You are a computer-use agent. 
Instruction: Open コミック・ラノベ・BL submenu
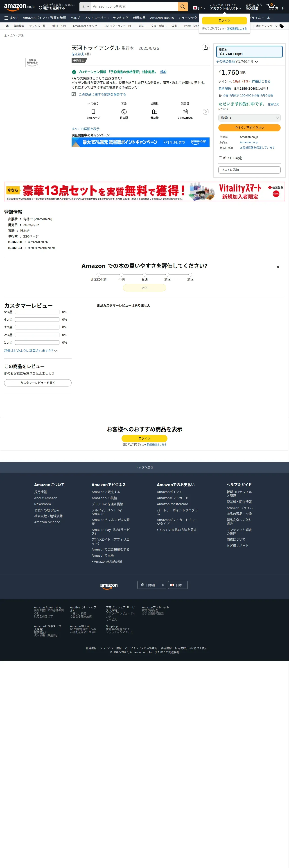click(x=119, y=26)
